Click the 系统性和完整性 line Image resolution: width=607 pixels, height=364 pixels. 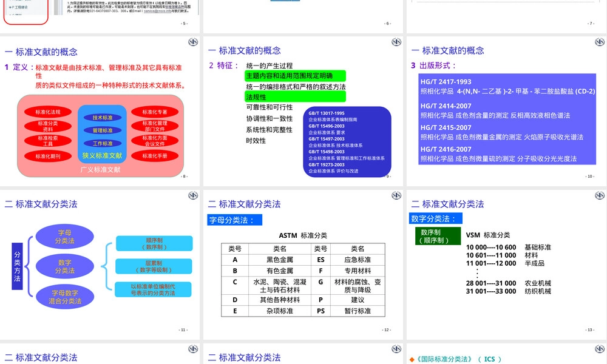point(270,130)
